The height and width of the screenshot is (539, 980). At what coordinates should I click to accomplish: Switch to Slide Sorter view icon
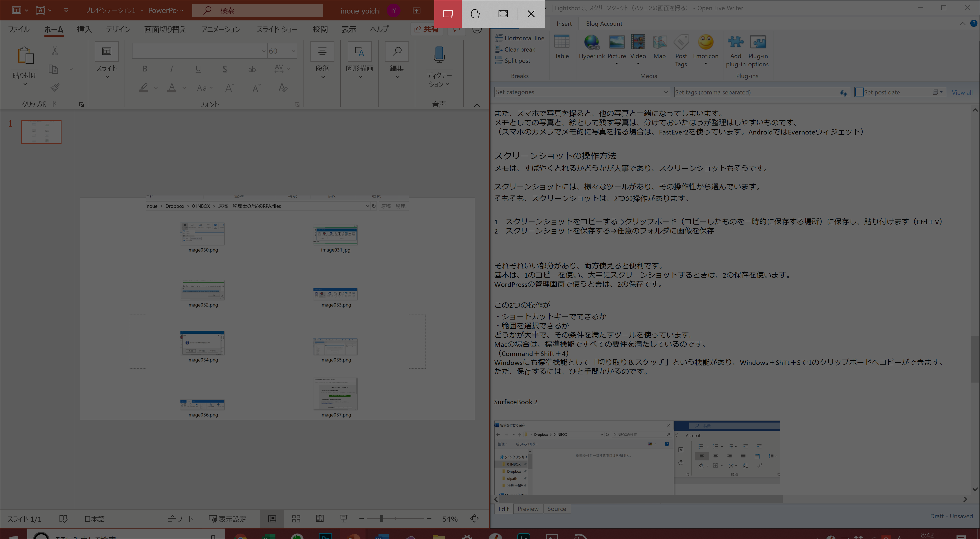pos(296,519)
